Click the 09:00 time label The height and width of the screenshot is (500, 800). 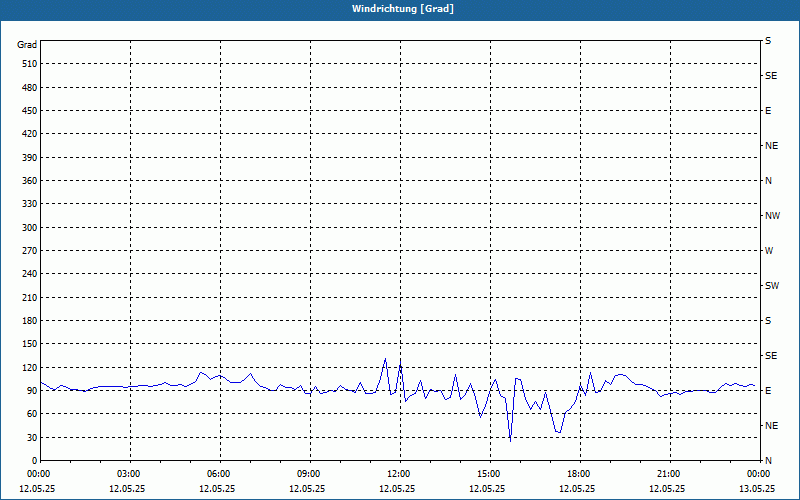[x=310, y=474]
